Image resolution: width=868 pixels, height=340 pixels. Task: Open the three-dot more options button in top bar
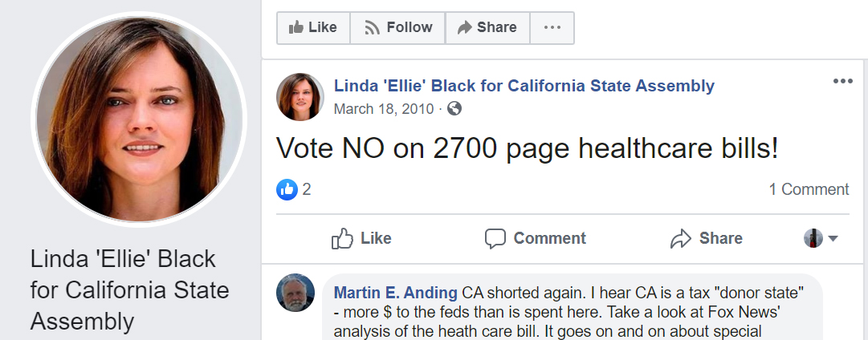552,27
